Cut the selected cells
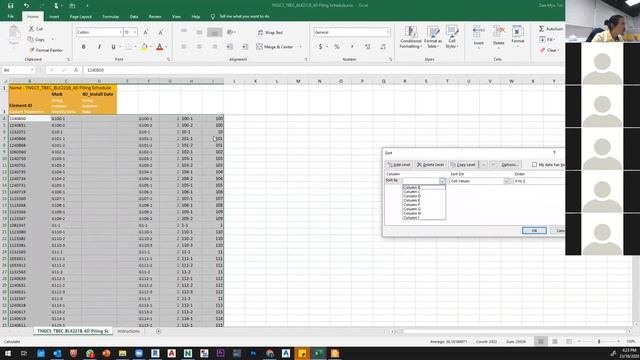The width and height of the screenshot is (640, 360). pyautogui.click(x=36, y=29)
